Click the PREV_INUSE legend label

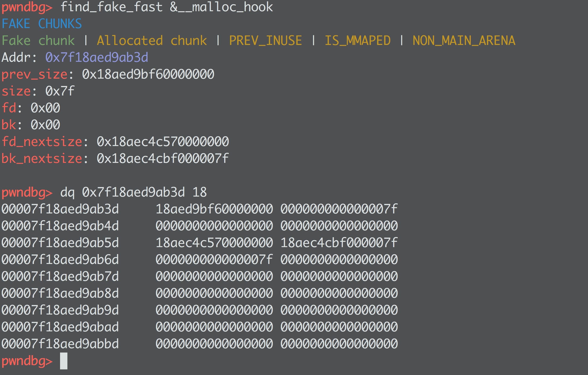tap(265, 41)
